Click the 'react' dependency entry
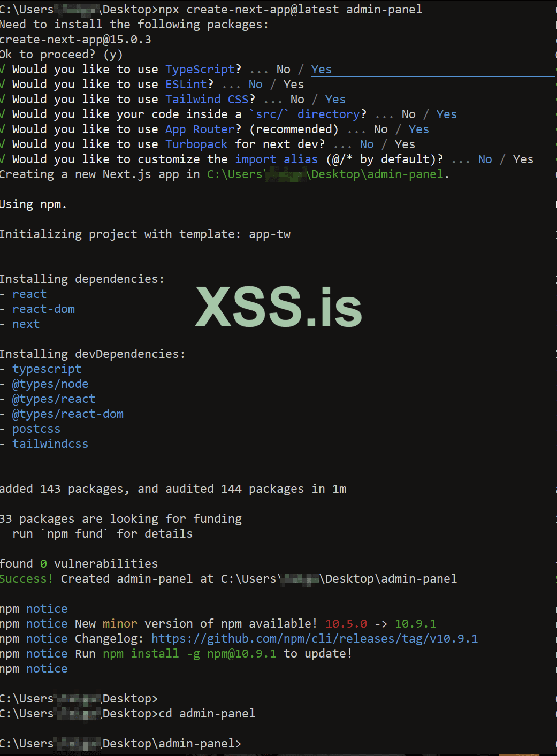The image size is (557, 756). point(29,294)
